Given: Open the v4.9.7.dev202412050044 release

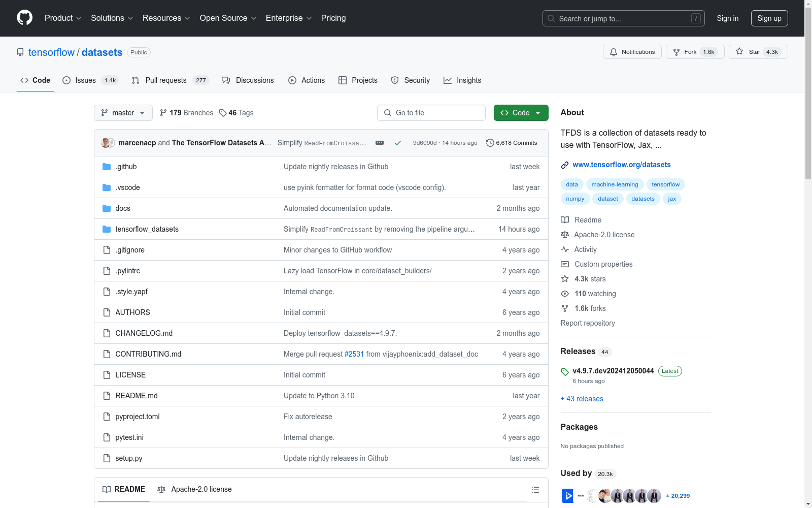Looking at the screenshot, I should [614, 371].
